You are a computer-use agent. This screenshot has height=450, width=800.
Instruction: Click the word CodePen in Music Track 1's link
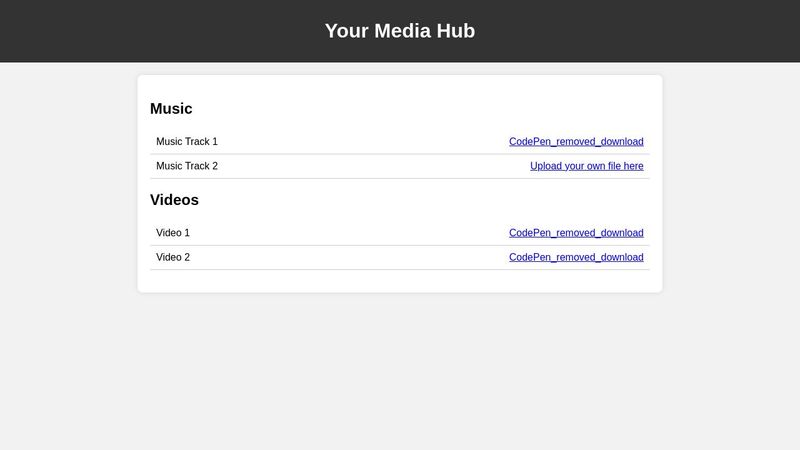pos(530,142)
